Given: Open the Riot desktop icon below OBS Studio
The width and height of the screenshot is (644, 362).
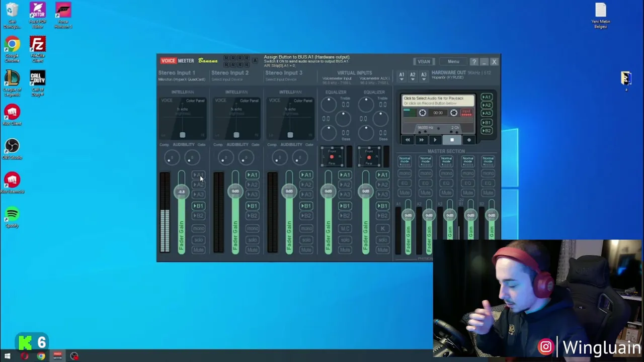Looking at the screenshot, I should point(12,184).
